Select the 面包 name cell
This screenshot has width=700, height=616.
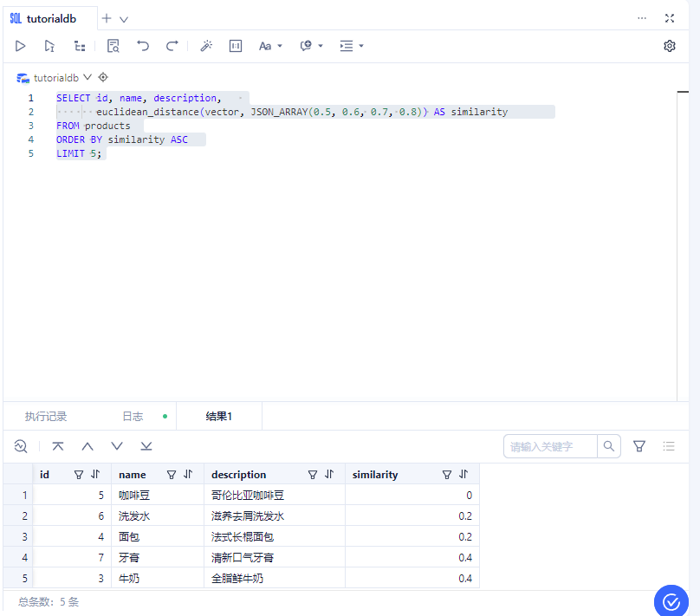158,536
